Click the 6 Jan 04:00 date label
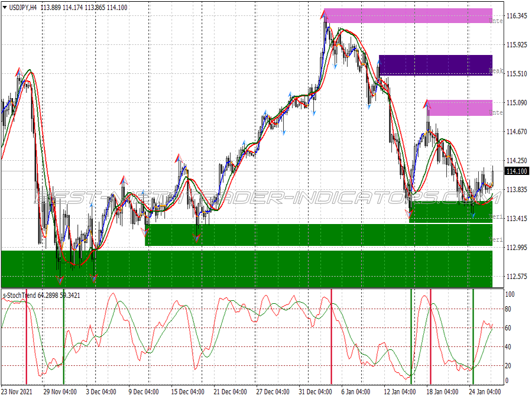Screen dimensions: 532x399 pos(356,391)
